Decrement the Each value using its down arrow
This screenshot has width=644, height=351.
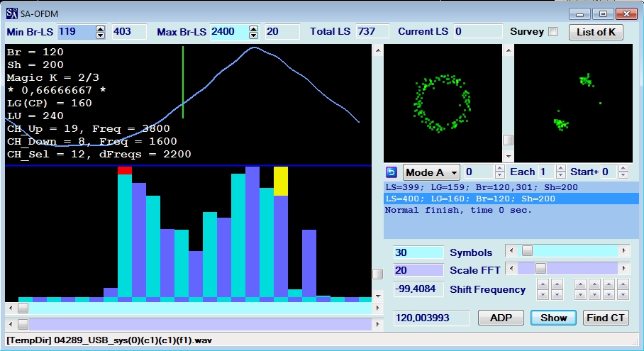(560, 175)
